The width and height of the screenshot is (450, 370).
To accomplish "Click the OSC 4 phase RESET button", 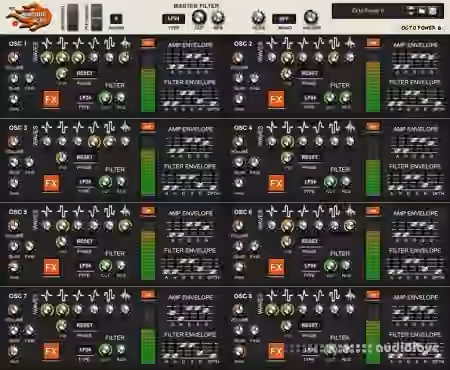I will (x=310, y=157).
